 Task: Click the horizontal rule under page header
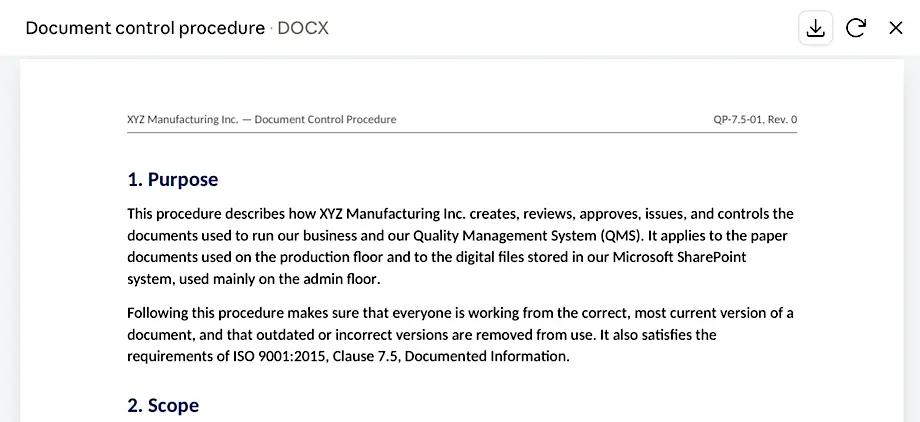point(462,133)
